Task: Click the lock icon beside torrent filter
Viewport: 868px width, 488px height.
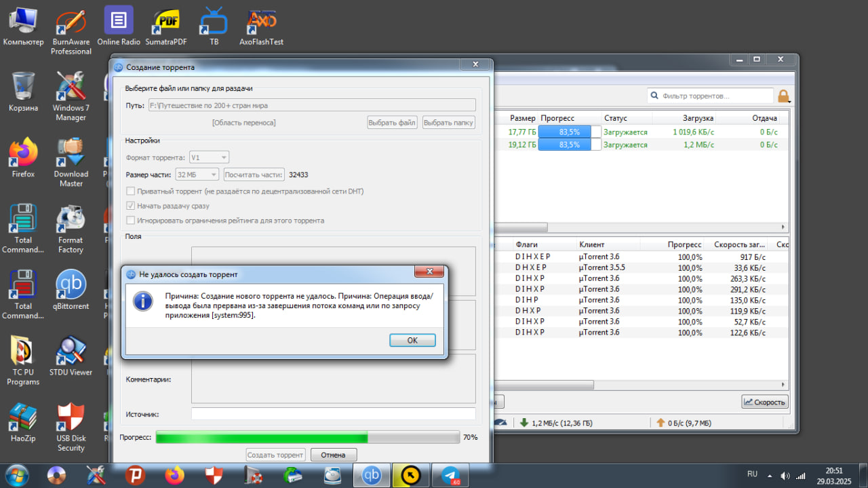Action: point(783,96)
